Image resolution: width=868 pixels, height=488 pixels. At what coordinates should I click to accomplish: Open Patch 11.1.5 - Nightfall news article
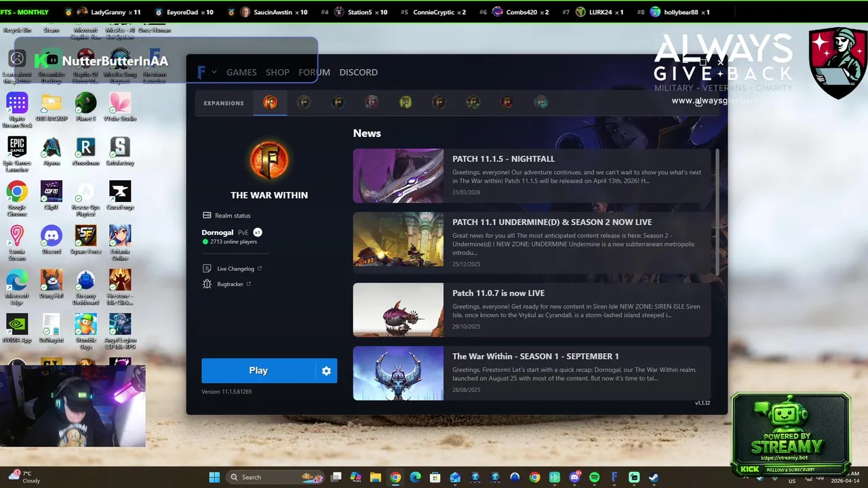click(532, 176)
